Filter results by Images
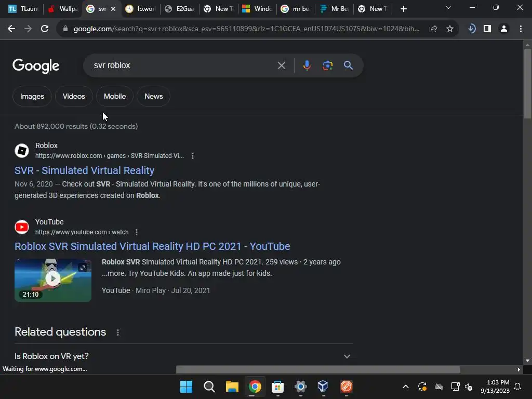Image resolution: width=532 pixels, height=399 pixels. 32,96
